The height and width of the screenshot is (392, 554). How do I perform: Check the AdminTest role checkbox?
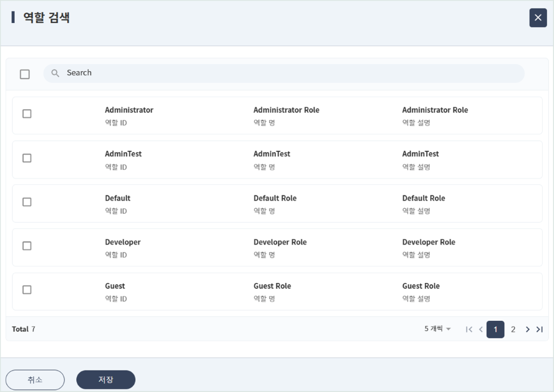click(27, 158)
